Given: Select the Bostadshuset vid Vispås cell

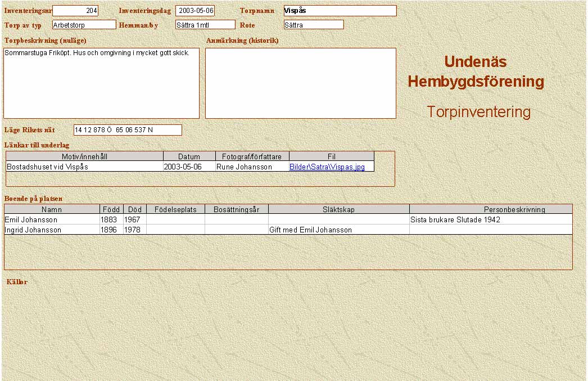Looking at the screenshot, I should 84,167.
